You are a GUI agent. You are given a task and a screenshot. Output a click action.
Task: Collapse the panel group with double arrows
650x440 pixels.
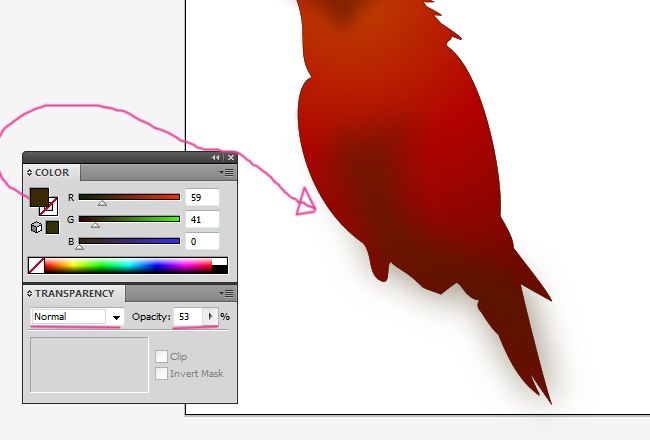coord(216,158)
